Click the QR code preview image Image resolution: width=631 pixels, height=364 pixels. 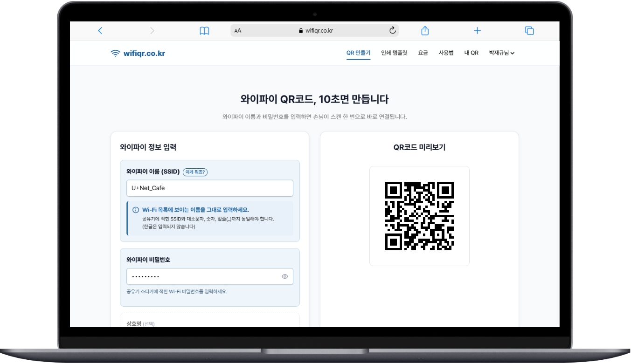coord(419,216)
